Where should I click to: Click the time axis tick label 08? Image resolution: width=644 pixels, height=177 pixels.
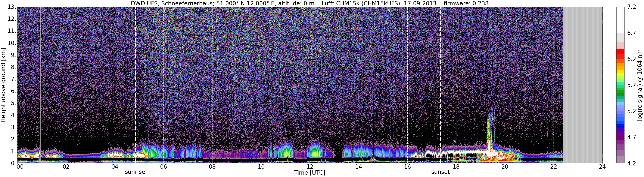212,167
